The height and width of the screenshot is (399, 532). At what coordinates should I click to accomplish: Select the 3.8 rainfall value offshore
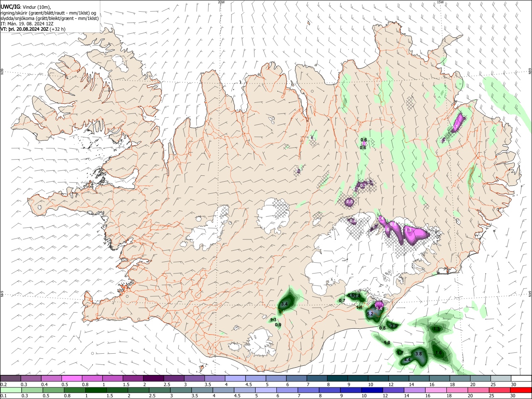(419, 354)
